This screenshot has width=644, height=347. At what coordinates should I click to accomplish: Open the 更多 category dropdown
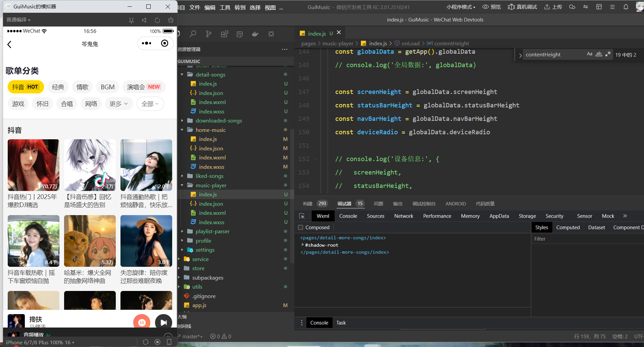(118, 104)
